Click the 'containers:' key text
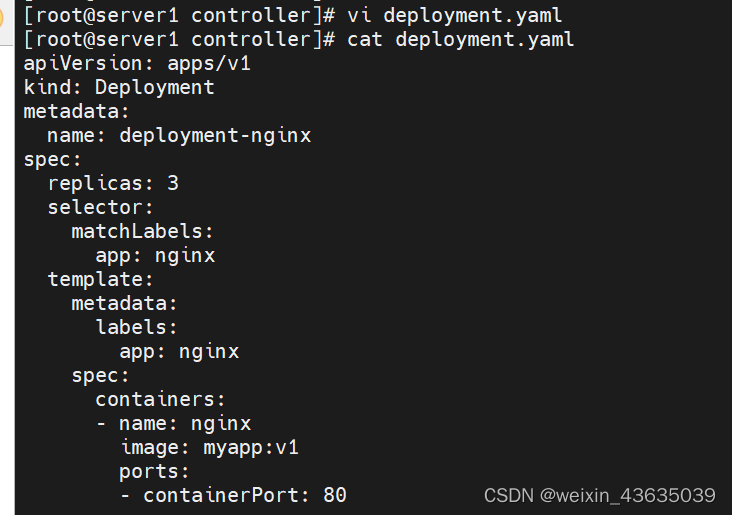The width and height of the screenshot is (732, 515). pyautogui.click(x=161, y=400)
